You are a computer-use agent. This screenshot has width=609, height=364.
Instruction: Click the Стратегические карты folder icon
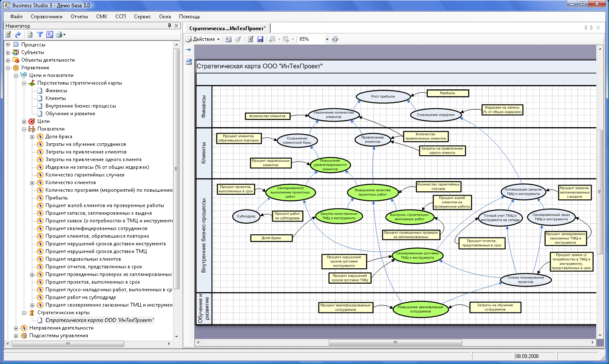click(31, 313)
